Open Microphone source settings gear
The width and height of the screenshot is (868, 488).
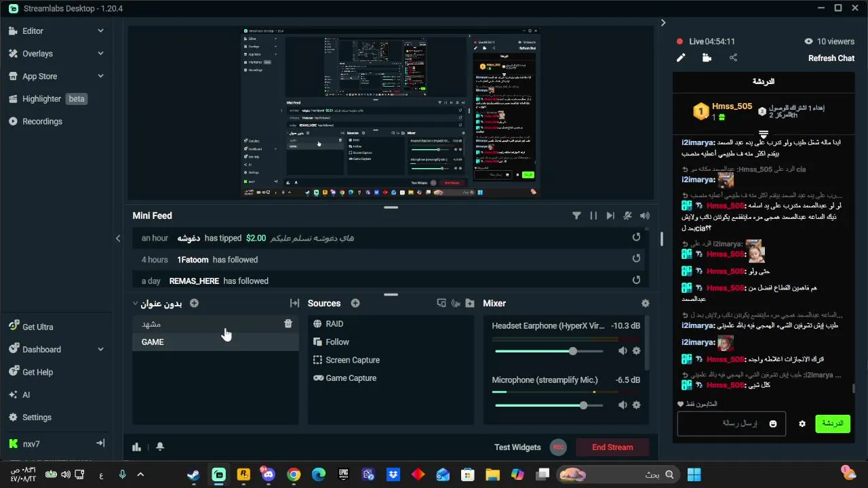tap(636, 405)
